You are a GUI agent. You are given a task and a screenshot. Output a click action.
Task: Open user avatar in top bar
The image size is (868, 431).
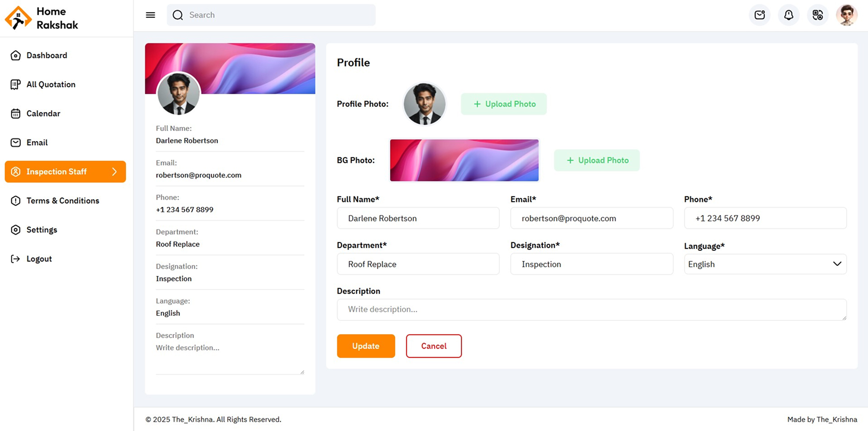click(847, 15)
